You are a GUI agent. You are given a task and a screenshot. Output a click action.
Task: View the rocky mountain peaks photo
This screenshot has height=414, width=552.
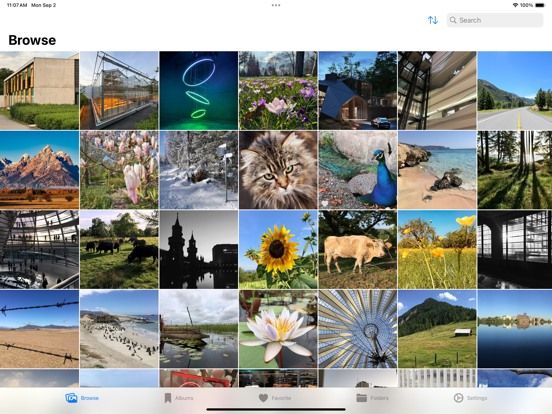[39, 170]
